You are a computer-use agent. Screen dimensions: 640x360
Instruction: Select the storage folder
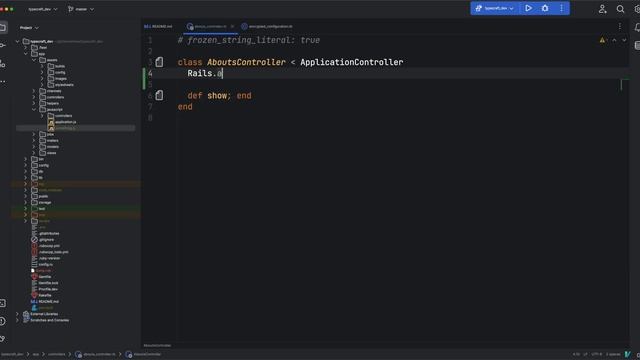(44, 202)
